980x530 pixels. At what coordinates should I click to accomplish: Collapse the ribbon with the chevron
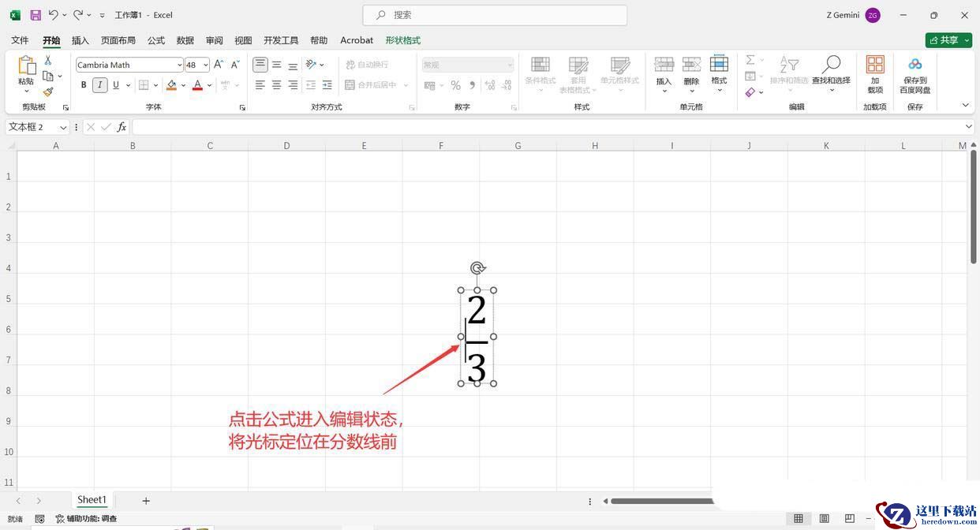coord(965,105)
